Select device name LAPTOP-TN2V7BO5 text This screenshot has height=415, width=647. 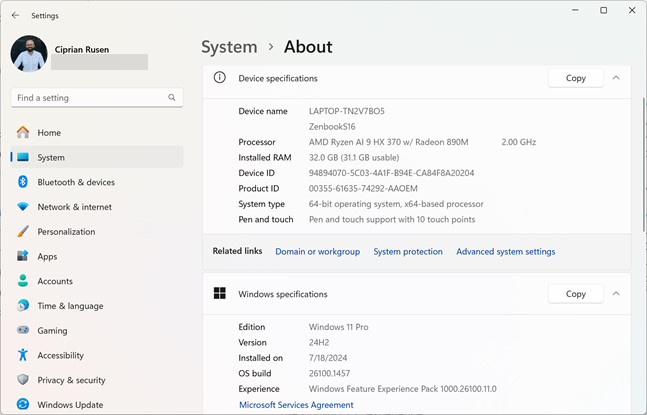pyautogui.click(x=347, y=111)
